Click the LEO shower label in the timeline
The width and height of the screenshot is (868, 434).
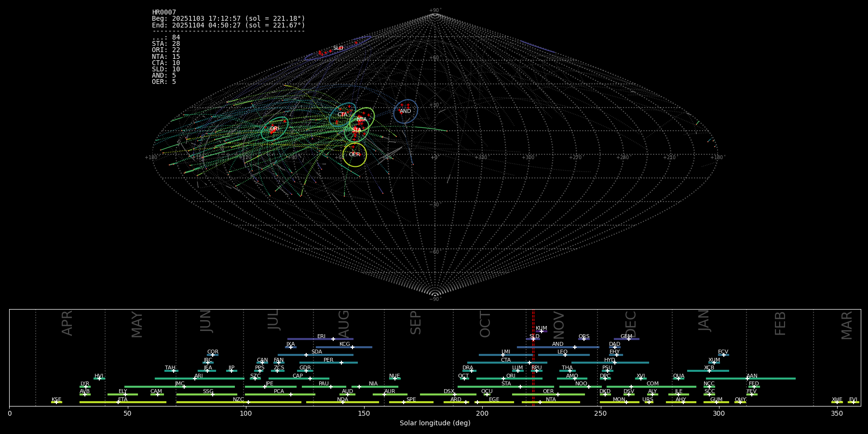tap(563, 352)
